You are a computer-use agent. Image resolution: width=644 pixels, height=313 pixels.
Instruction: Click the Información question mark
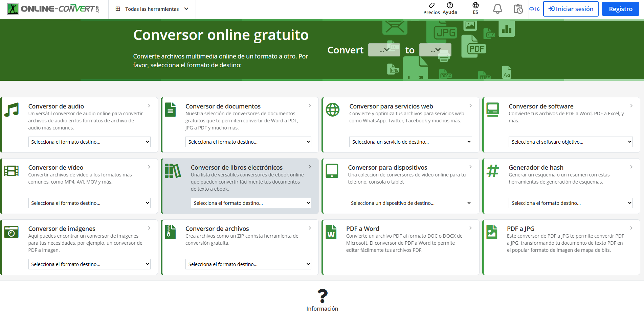click(322, 296)
